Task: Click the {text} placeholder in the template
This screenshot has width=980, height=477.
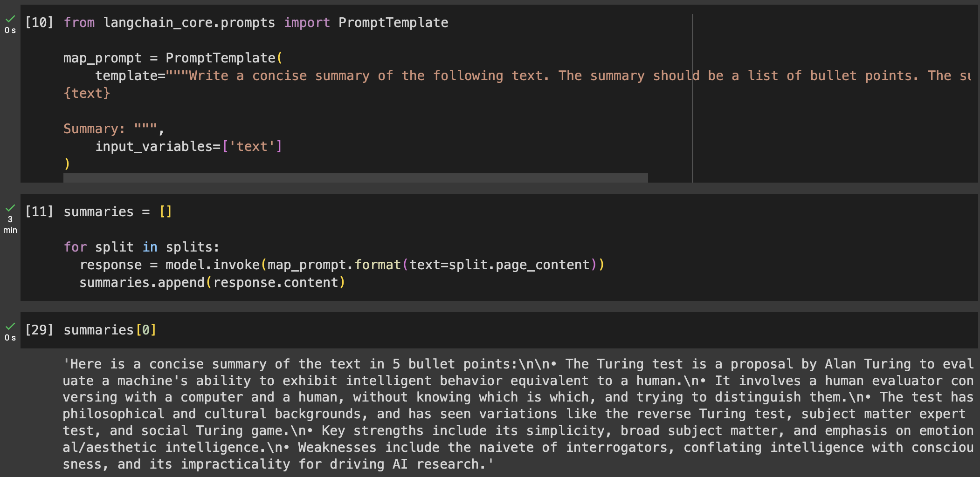Action: (x=87, y=93)
